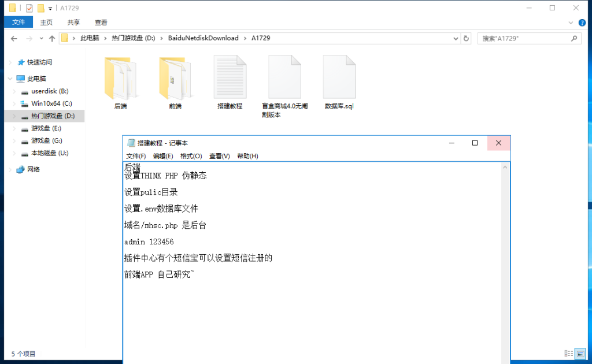Go back in Explorer navigation
The image size is (592, 364).
click(x=14, y=39)
